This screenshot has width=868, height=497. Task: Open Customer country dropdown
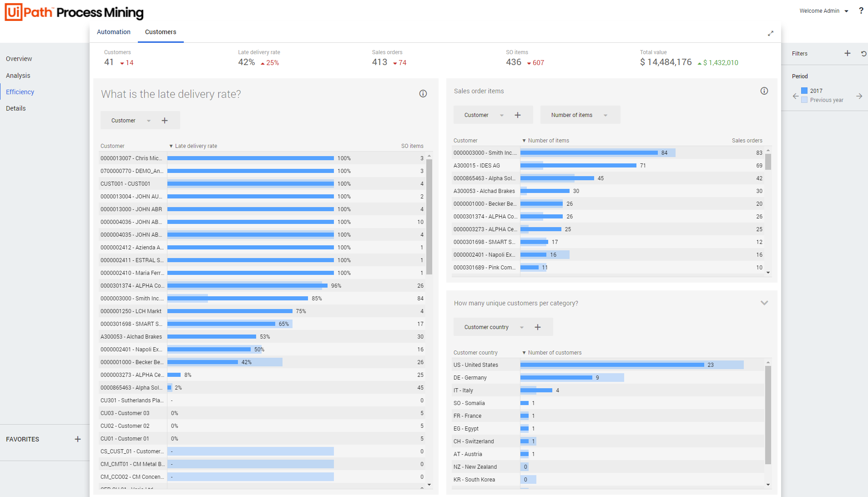[494, 327]
